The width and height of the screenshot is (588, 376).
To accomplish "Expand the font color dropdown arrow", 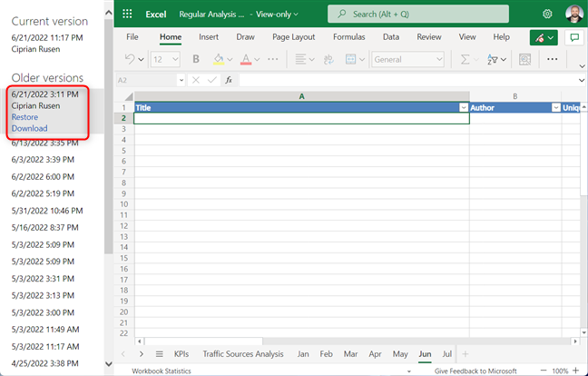I will [257, 59].
